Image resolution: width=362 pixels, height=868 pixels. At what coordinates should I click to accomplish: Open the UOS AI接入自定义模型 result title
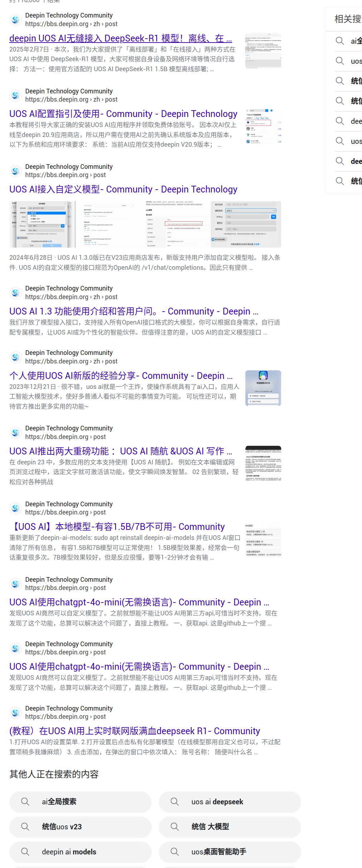click(x=123, y=189)
